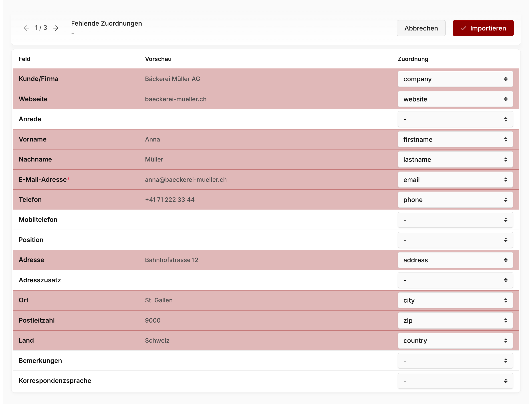Click the 1 / 3 record counter

(x=41, y=28)
